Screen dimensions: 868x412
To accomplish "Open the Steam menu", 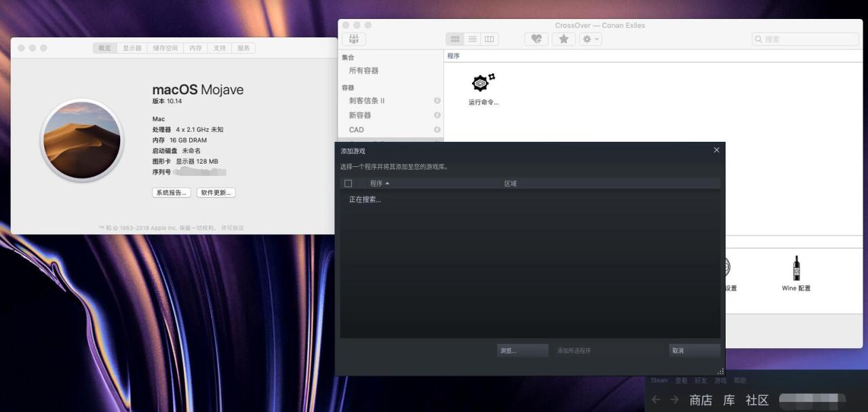I will click(659, 381).
